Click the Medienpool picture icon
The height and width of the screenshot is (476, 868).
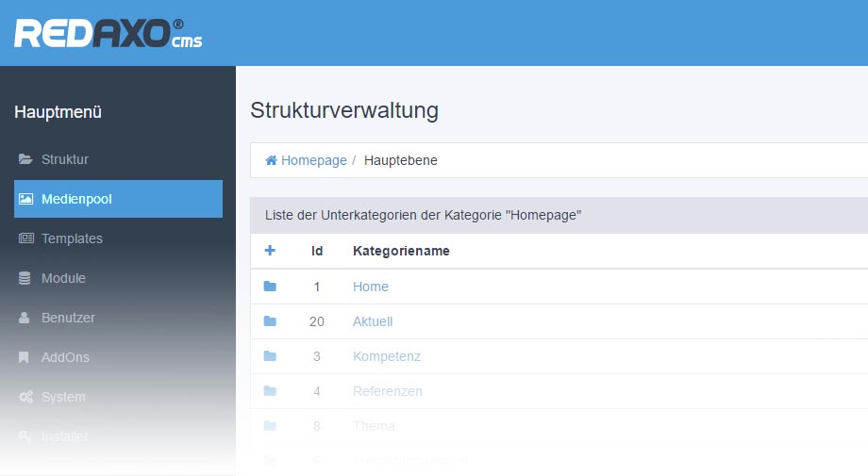26,199
